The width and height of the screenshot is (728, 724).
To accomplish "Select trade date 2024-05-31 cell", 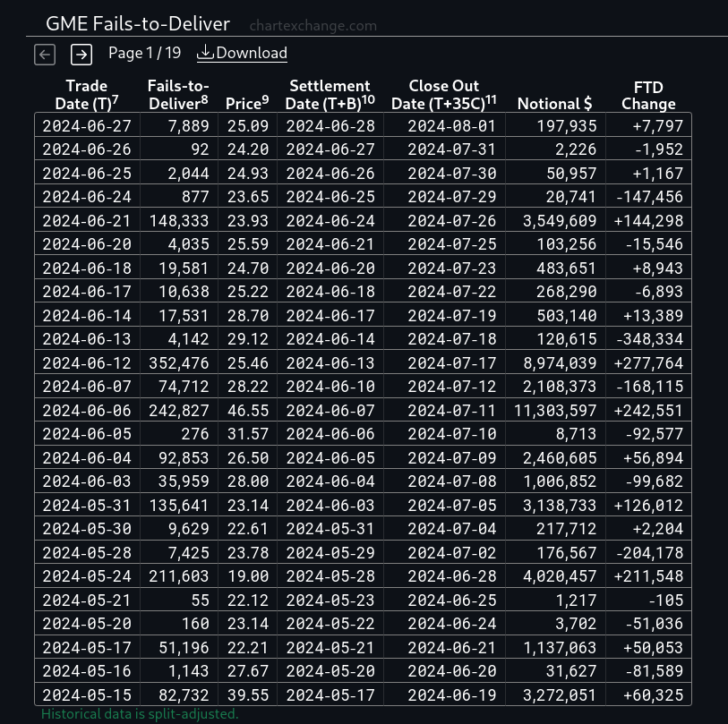I will click(87, 505).
